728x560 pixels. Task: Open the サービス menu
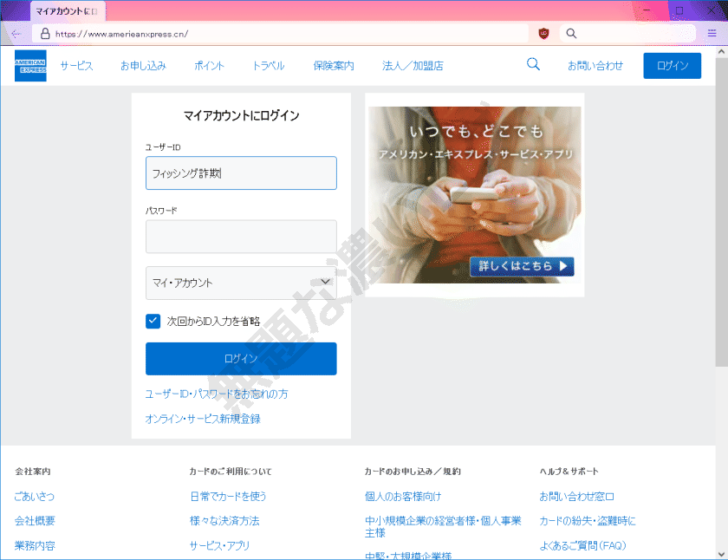76,66
